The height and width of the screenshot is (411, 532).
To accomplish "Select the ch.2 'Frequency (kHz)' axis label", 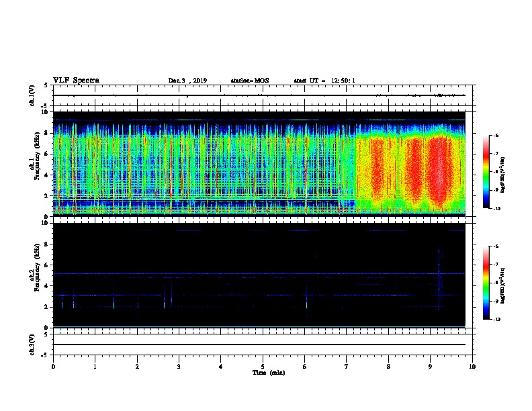I will 37,267.
